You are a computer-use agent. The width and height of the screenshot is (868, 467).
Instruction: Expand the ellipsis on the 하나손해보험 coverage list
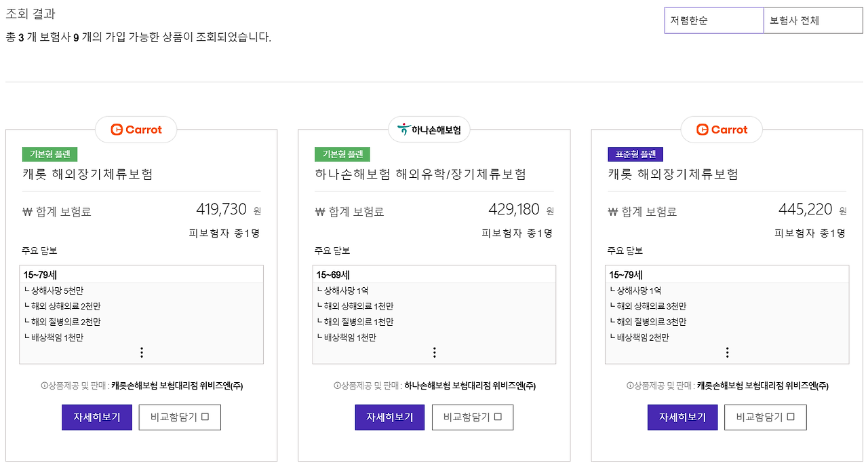point(434,352)
